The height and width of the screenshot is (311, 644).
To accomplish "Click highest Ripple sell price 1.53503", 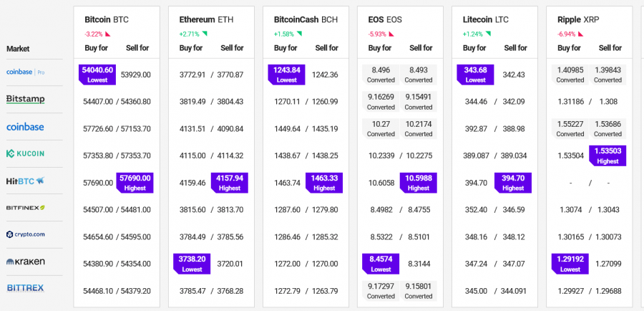I will tap(608, 155).
